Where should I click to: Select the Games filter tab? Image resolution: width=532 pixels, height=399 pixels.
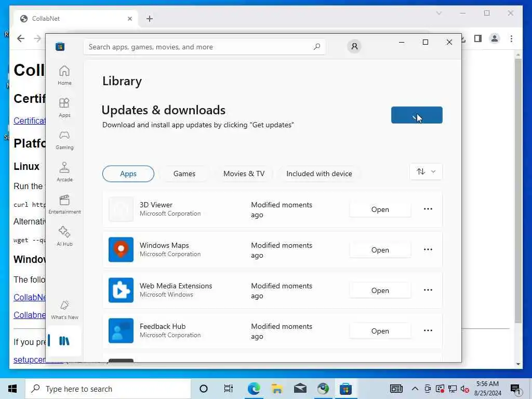184,174
